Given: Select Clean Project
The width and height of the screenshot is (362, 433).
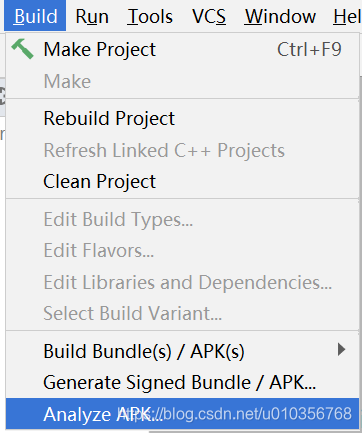Looking at the screenshot, I should (x=182, y=181).
